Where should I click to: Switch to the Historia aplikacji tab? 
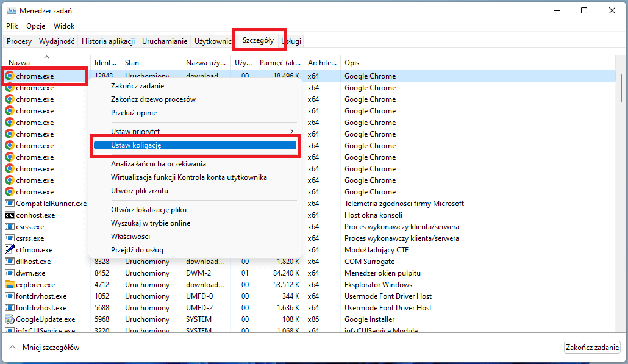coord(108,41)
